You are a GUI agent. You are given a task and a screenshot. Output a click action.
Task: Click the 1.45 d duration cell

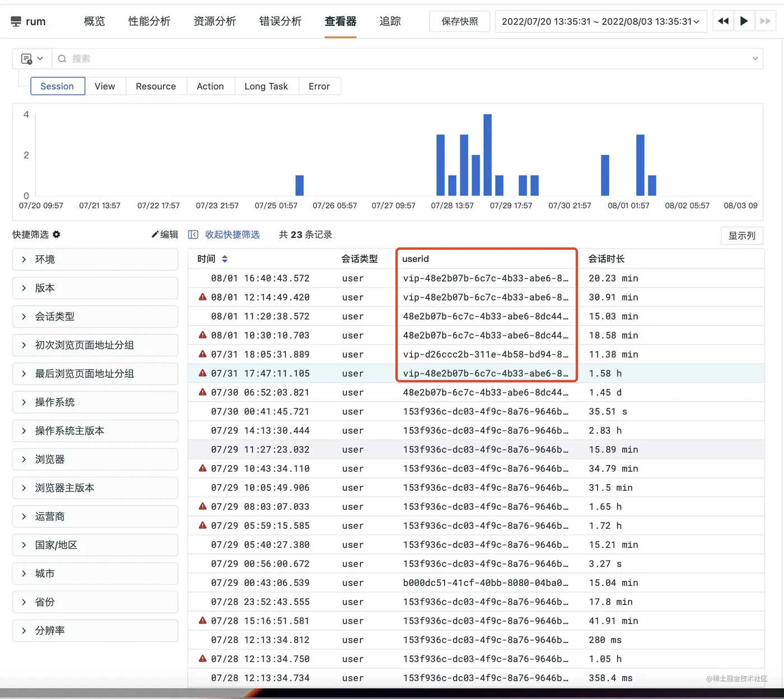(605, 392)
